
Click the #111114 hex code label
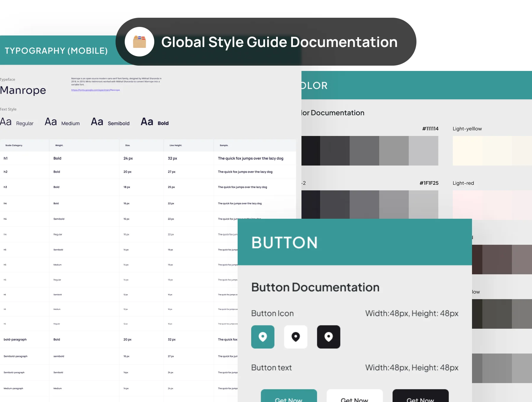pos(430,129)
